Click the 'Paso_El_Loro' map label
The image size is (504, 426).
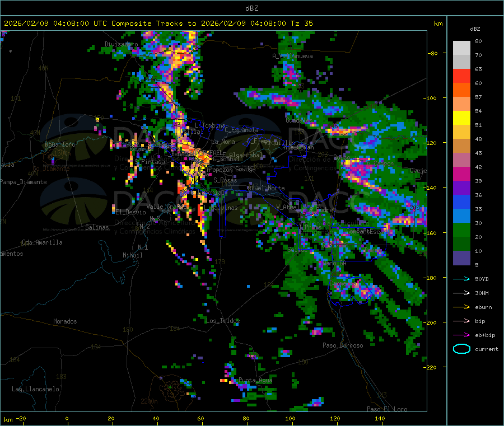[387, 409]
